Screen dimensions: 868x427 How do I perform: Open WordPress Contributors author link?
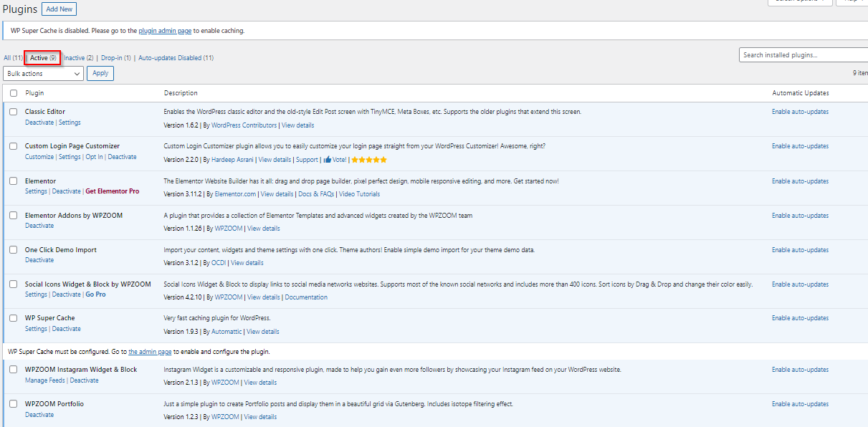tap(244, 125)
